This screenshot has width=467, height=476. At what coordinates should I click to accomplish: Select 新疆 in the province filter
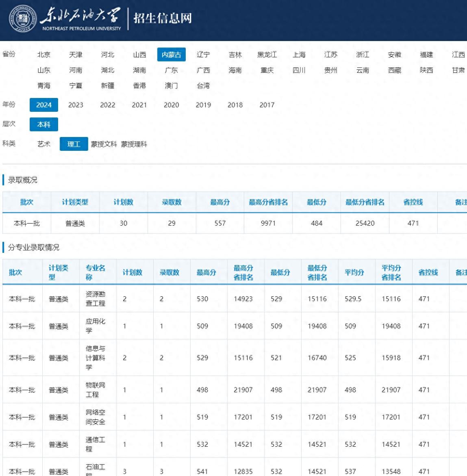pos(108,86)
